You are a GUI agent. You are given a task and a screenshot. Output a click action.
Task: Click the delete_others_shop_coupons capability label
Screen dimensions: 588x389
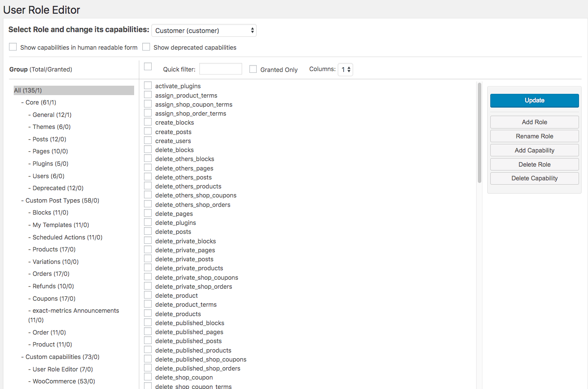tap(196, 195)
